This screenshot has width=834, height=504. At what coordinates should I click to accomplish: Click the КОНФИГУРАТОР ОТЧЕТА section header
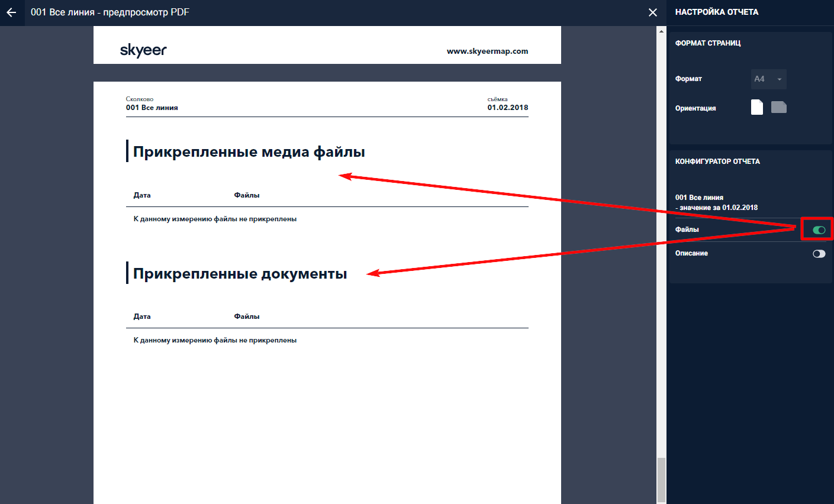(x=717, y=161)
